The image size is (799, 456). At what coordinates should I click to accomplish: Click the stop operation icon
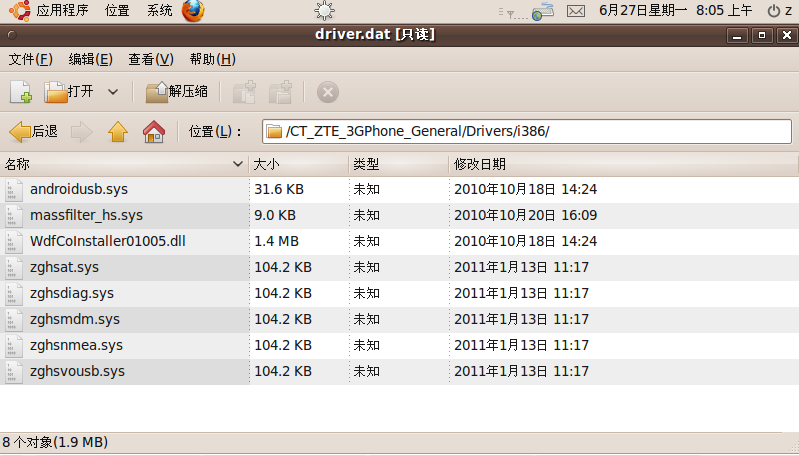(328, 92)
